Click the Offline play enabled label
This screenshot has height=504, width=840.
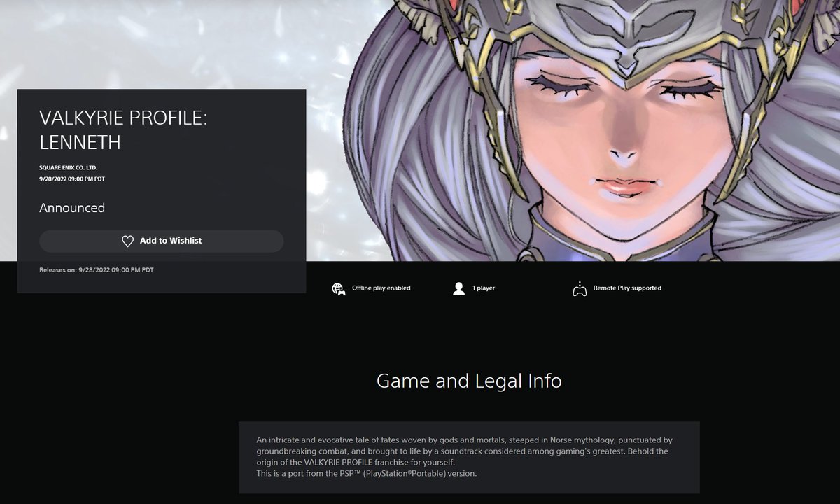381,288
